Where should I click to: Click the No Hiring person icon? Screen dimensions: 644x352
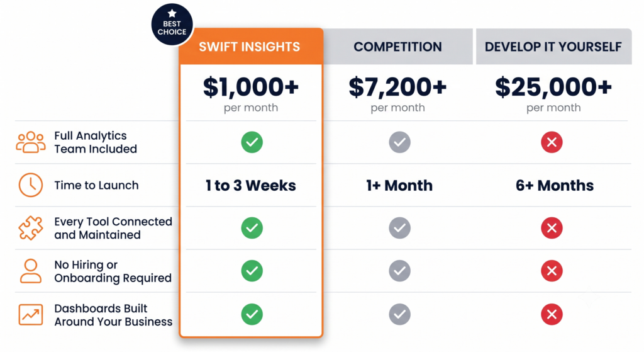coord(31,271)
